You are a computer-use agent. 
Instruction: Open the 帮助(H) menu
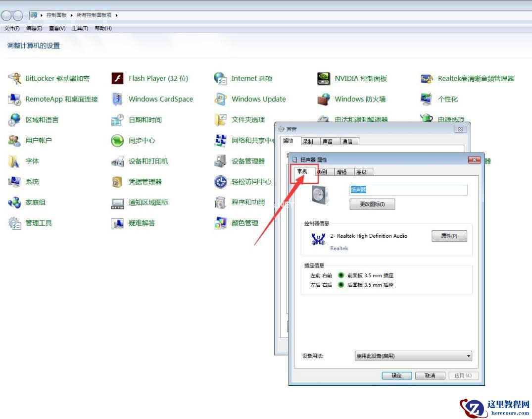[103, 28]
